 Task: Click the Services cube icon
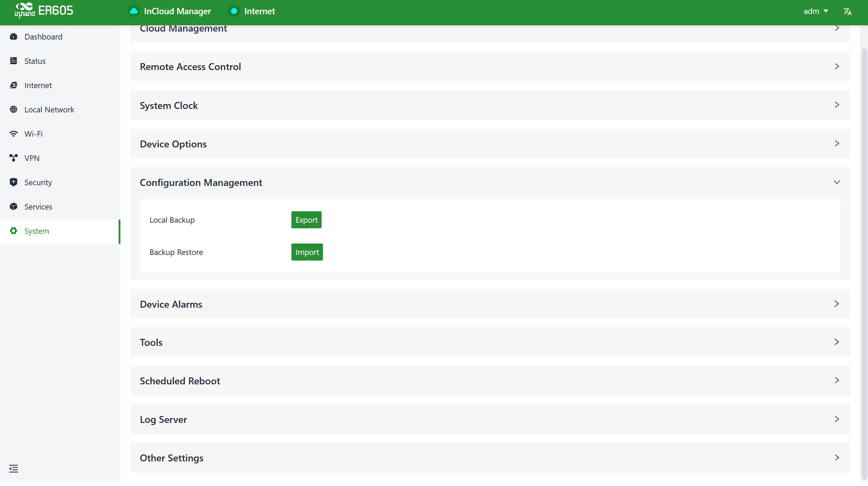point(14,207)
